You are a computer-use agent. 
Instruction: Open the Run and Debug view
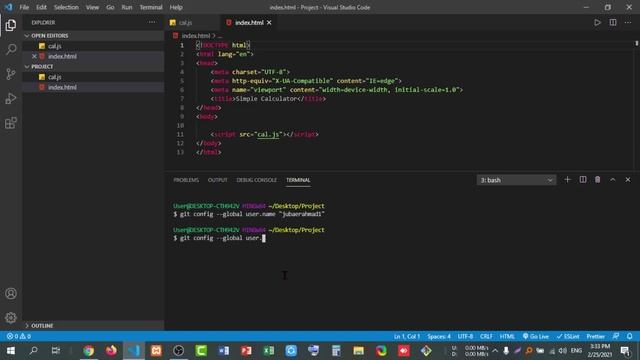click(11, 98)
